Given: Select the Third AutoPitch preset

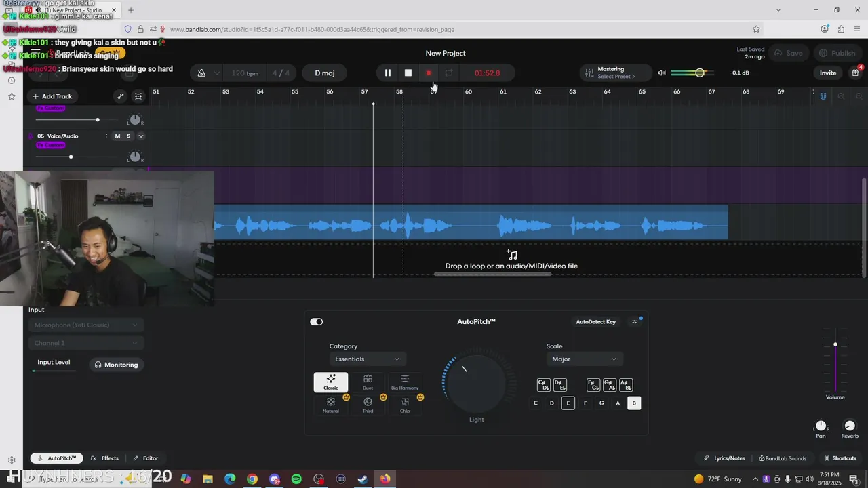Looking at the screenshot, I should pyautogui.click(x=368, y=405).
